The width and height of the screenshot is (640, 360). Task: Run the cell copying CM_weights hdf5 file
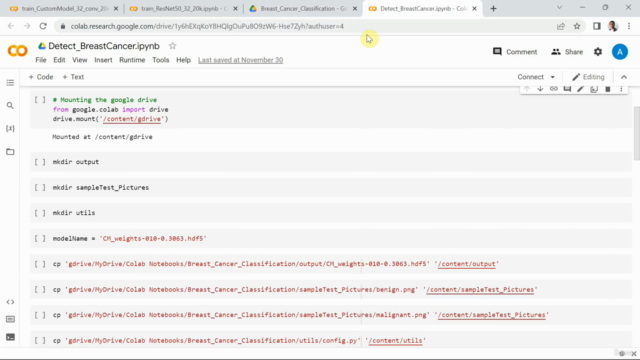(x=40, y=264)
